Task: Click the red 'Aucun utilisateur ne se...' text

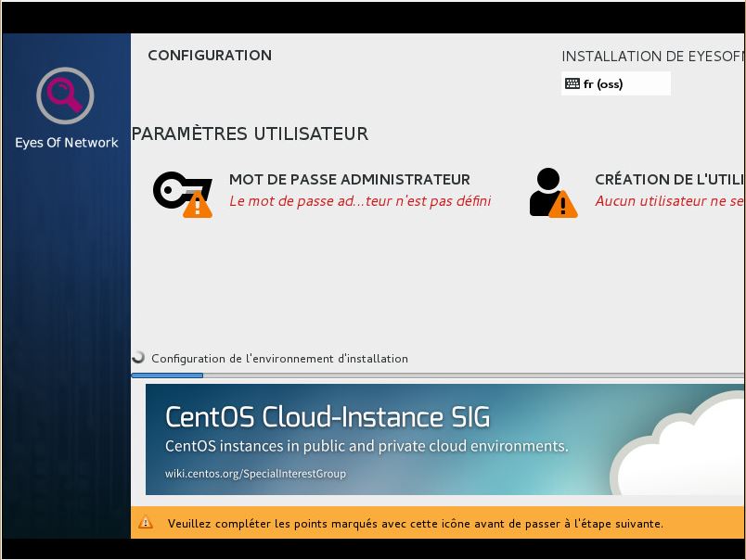Action: [x=668, y=201]
